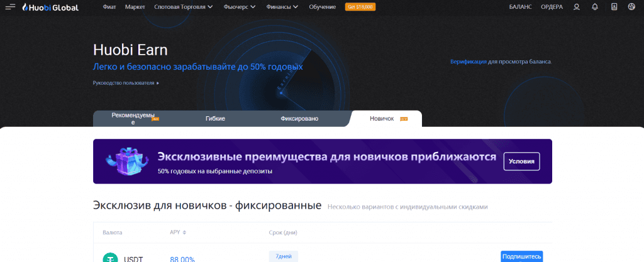The height and width of the screenshot is (262, 644).
Task: Open the hamburger menu beside the Huobi logo
Action: coord(10,7)
